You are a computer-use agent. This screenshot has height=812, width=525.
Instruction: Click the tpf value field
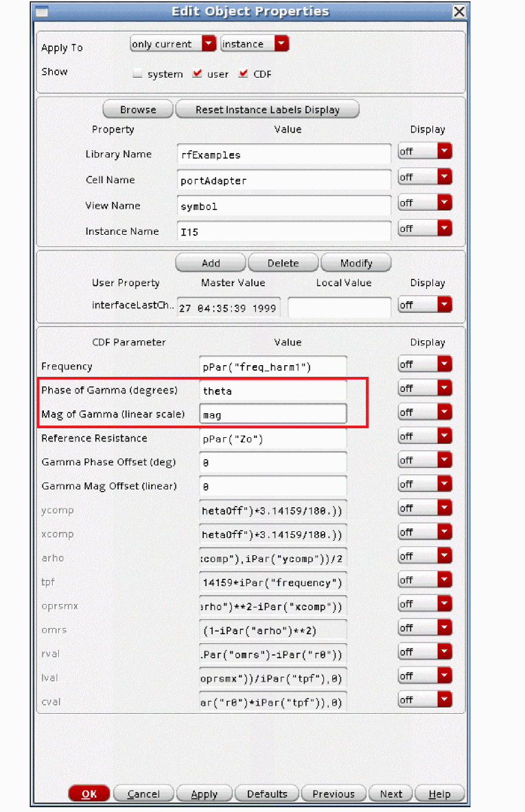coord(273,582)
